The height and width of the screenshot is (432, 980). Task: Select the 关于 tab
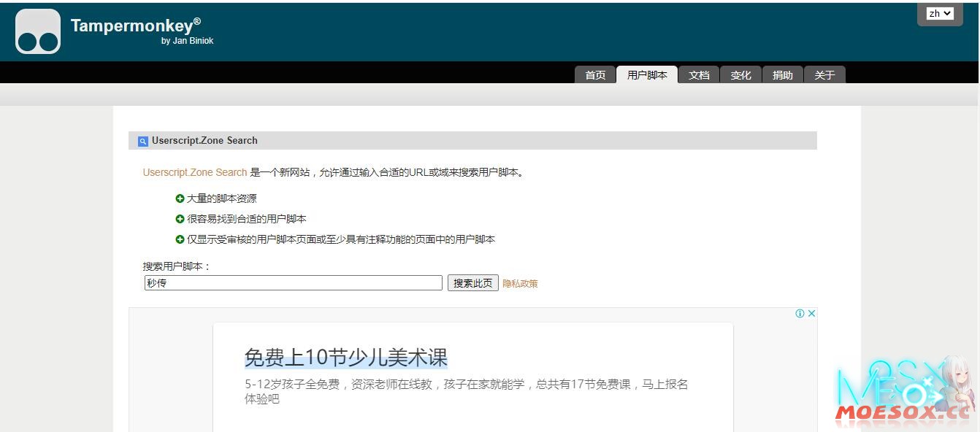(x=824, y=74)
